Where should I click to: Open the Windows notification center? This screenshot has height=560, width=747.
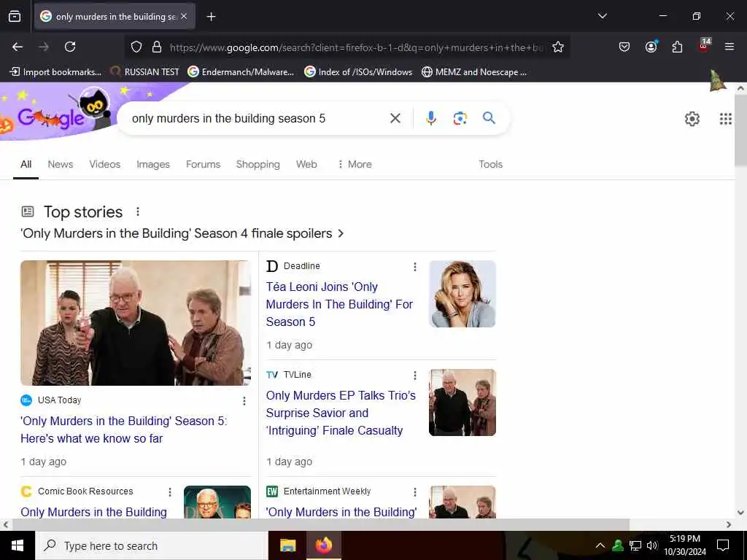click(x=723, y=545)
